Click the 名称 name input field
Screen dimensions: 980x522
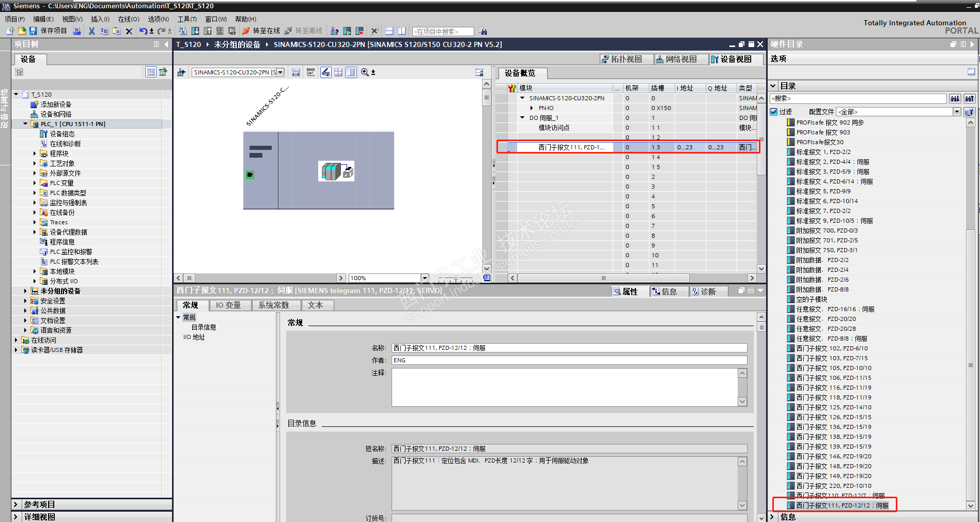pos(569,348)
